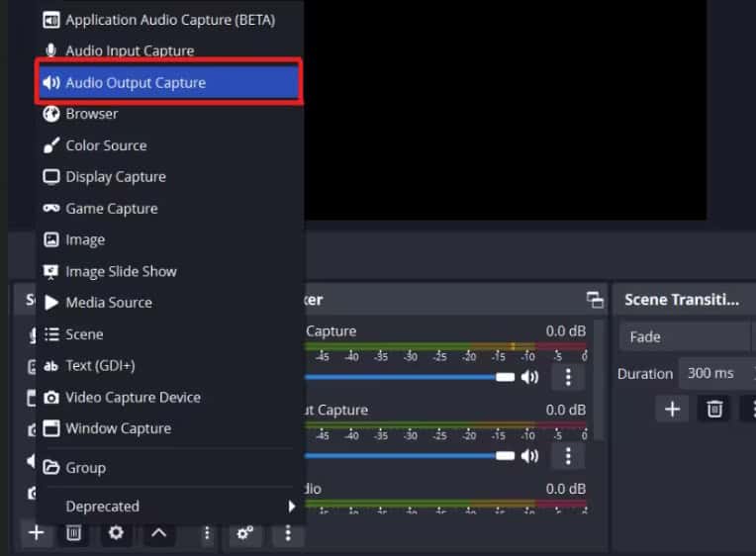The image size is (756, 556).
Task: Click the window icon beside Window Capture
Action: pos(51,428)
